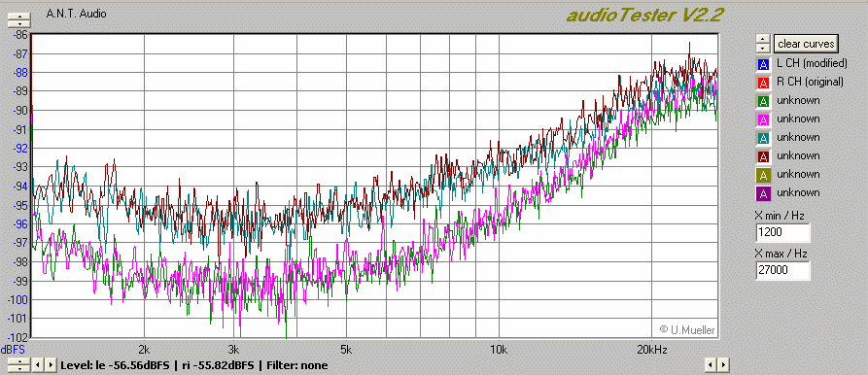Image resolution: width=868 pixels, height=375 pixels.
Task: Click the down arrow of the spinner beside A.N.T. Audio
Action: tap(19, 23)
